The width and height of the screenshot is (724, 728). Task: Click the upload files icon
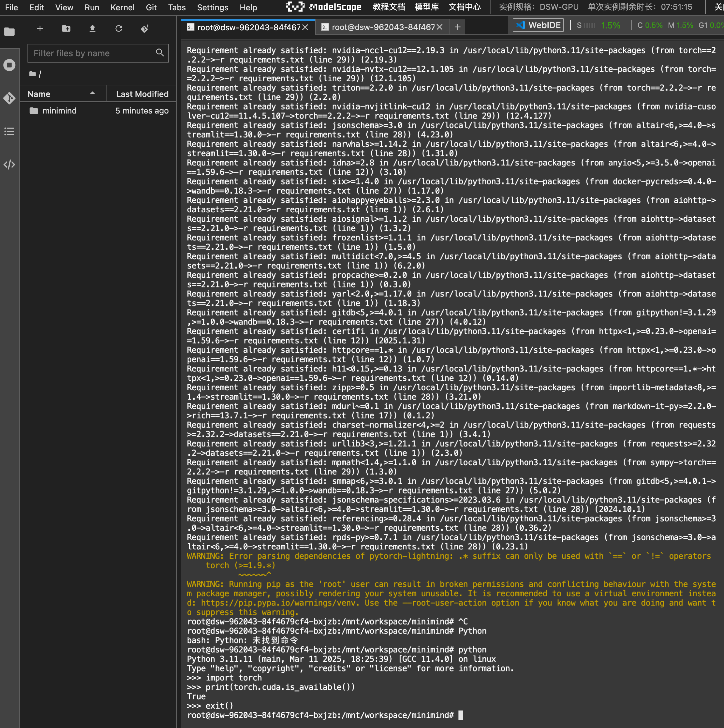pyautogui.click(x=92, y=29)
